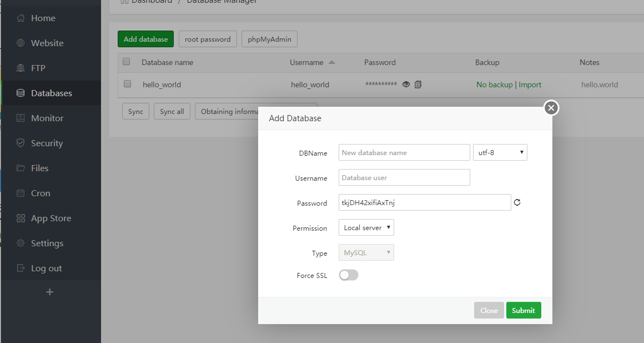Open the App Store menu item
The image size is (644, 343).
click(x=51, y=218)
